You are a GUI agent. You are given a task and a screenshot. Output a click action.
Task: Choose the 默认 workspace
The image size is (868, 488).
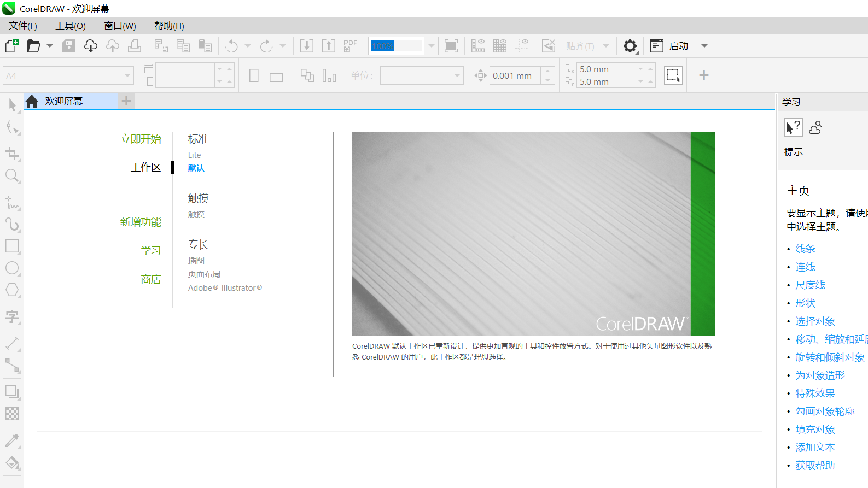coord(196,168)
